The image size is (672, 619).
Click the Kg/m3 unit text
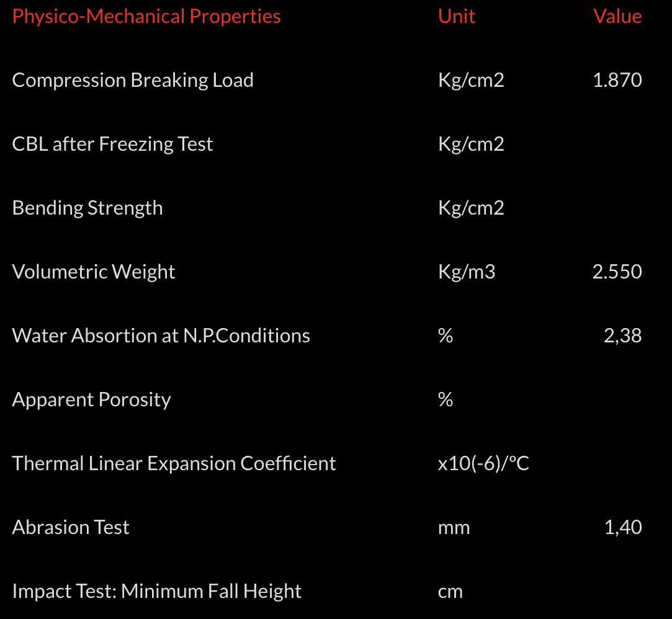[x=467, y=272]
